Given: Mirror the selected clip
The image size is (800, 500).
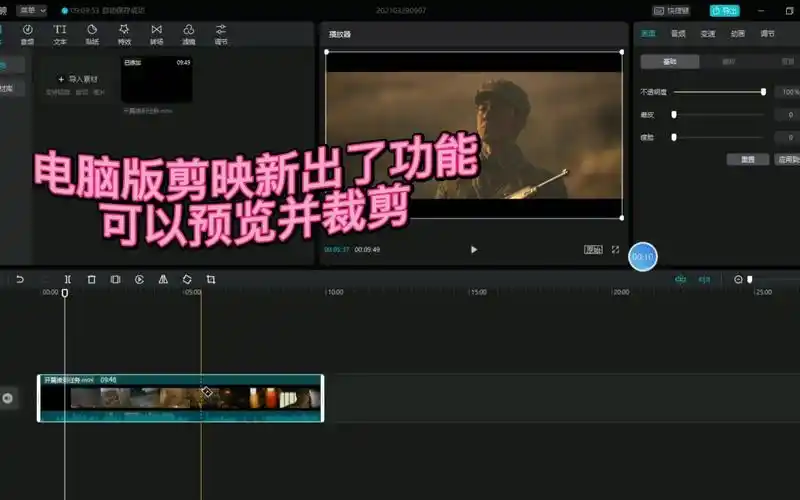Looking at the screenshot, I should [x=163, y=279].
